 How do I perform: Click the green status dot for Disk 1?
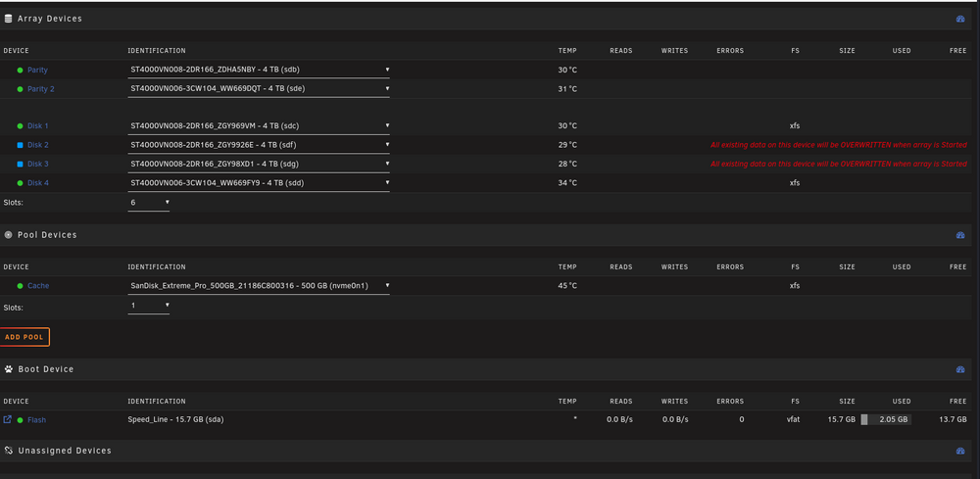tap(20, 126)
